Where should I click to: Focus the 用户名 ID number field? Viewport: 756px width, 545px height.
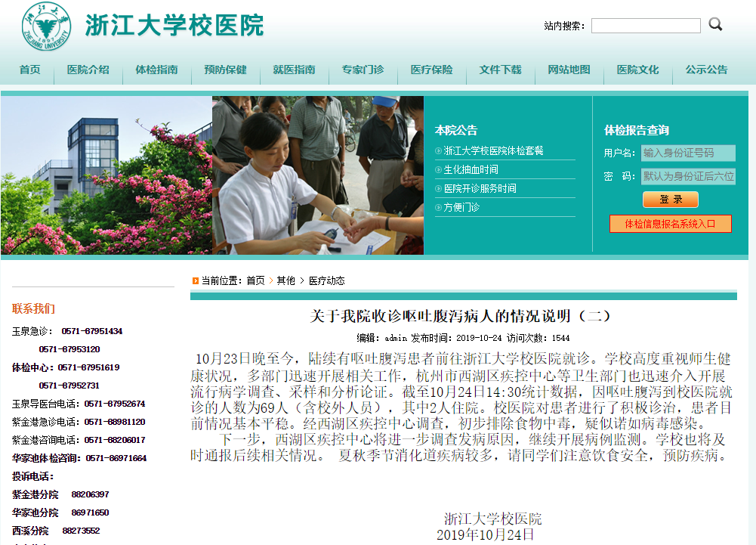click(x=687, y=153)
